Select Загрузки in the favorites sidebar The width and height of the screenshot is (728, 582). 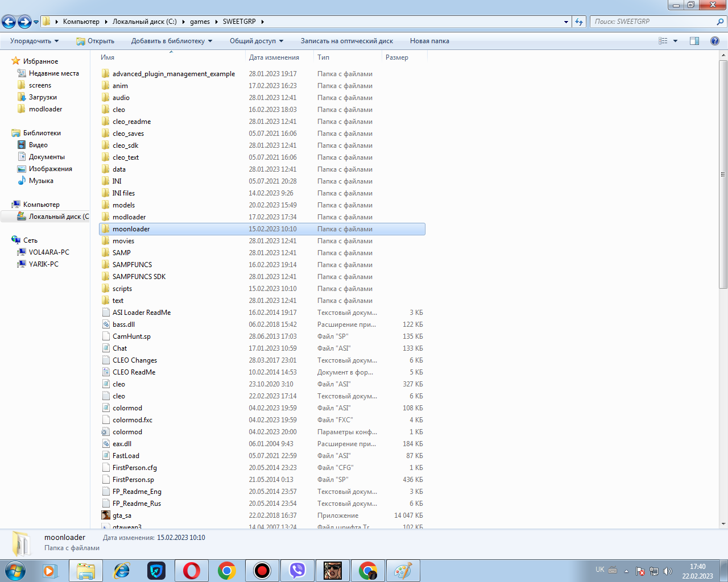[x=43, y=97]
